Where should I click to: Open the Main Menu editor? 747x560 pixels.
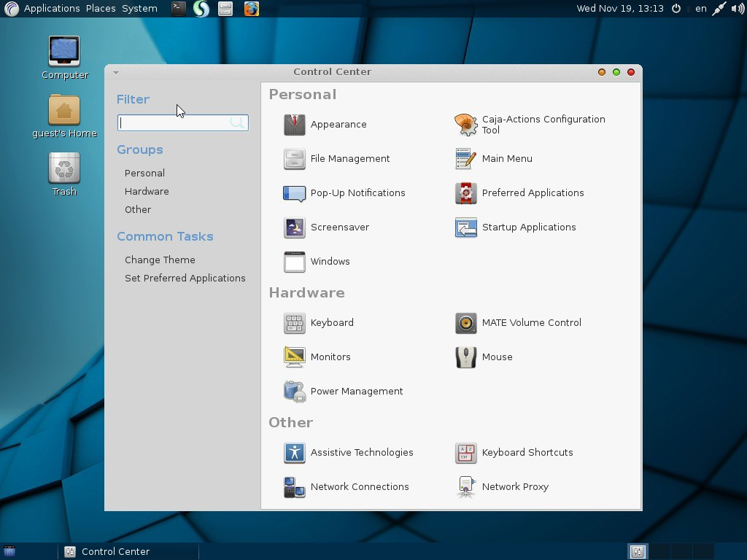coord(494,158)
